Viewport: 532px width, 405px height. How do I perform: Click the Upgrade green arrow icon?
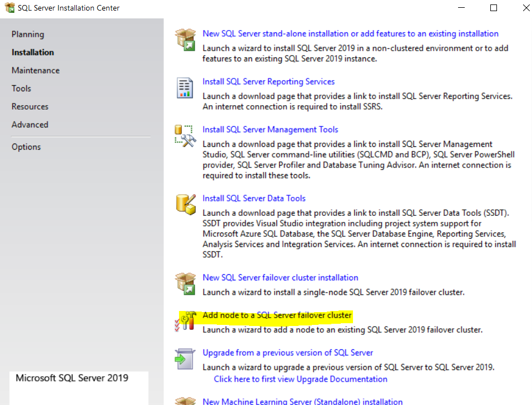click(x=185, y=359)
